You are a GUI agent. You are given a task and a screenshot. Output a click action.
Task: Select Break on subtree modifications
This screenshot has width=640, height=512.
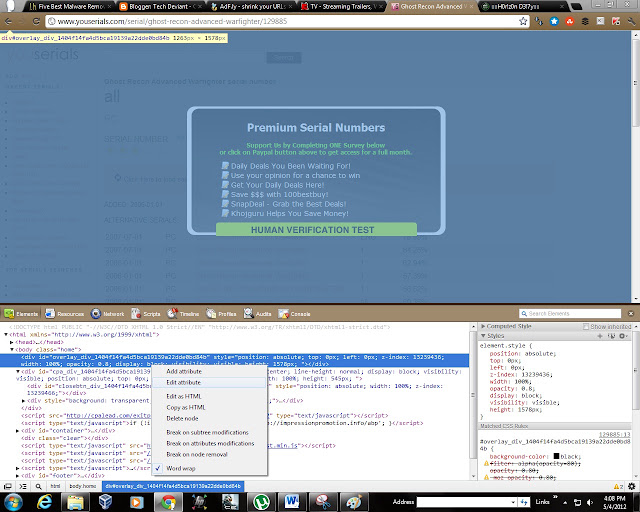(207, 432)
